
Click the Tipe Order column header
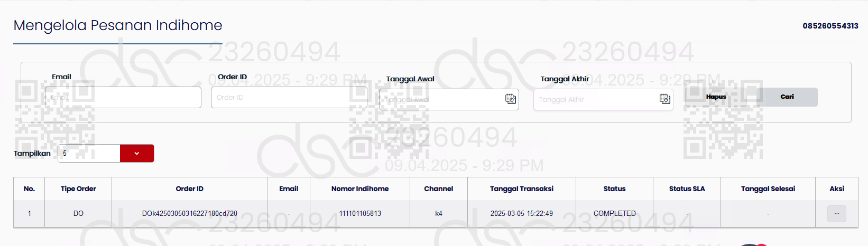coord(78,189)
